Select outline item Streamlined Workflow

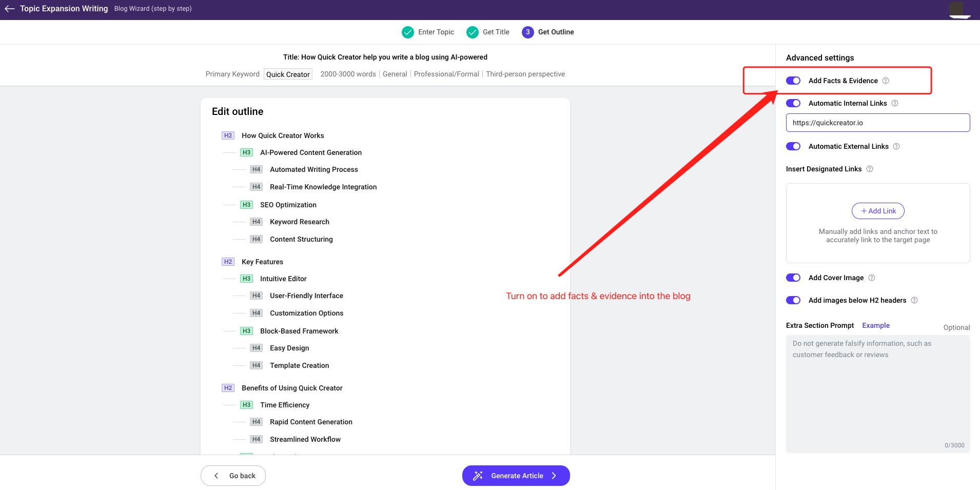point(305,439)
